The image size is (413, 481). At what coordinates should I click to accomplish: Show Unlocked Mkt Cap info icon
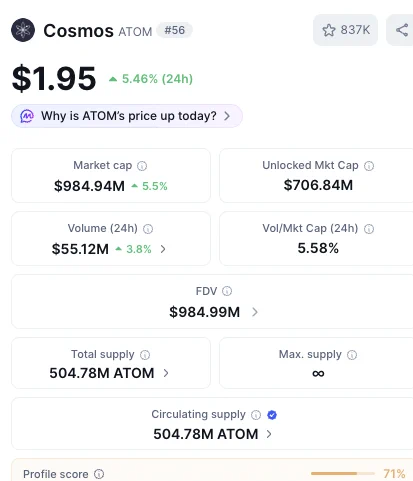tap(369, 166)
